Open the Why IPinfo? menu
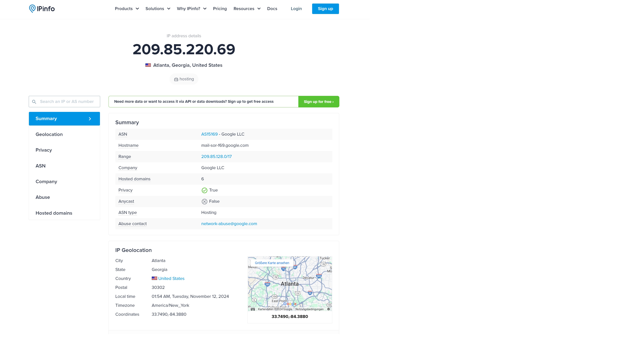The width and height of the screenshot is (644, 348). pyautogui.click(x=191, y=9)
